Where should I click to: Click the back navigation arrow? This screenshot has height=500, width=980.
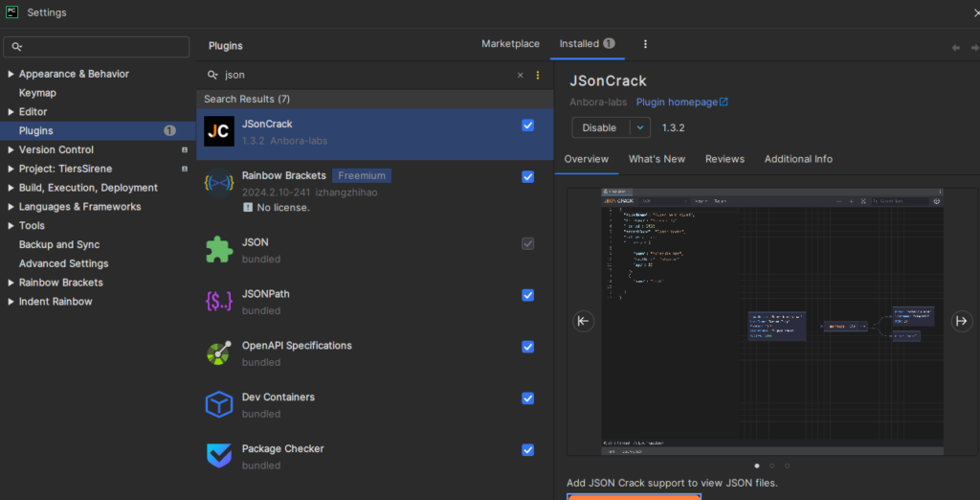(956, 48)
